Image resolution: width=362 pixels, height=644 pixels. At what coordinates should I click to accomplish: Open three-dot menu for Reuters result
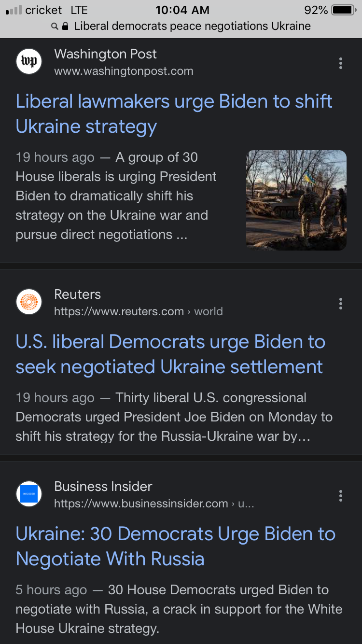(341, 303)
